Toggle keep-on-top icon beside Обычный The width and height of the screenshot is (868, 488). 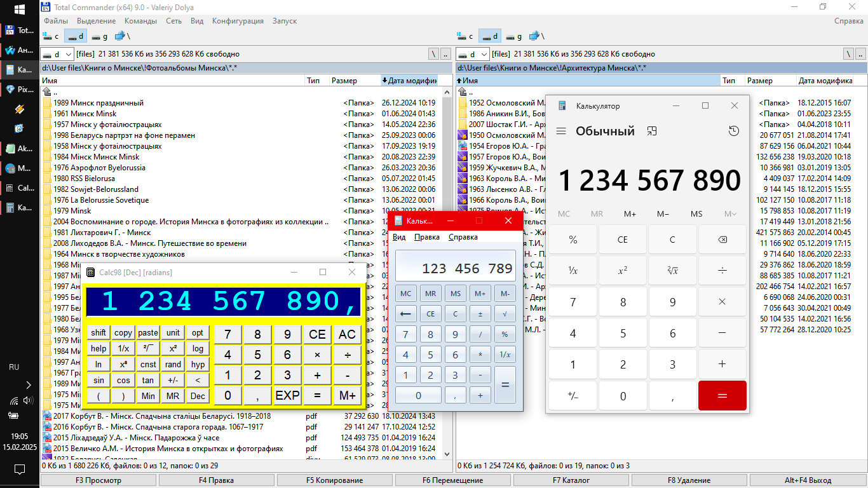coord(651,131)
